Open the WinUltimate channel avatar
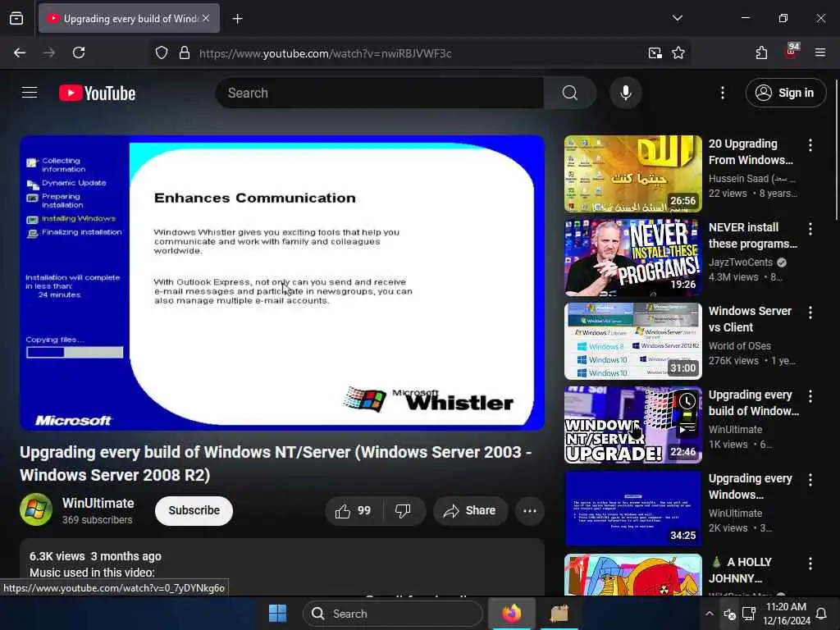The image size is (840, 630). pyautogui.click(x=36, y=509)
